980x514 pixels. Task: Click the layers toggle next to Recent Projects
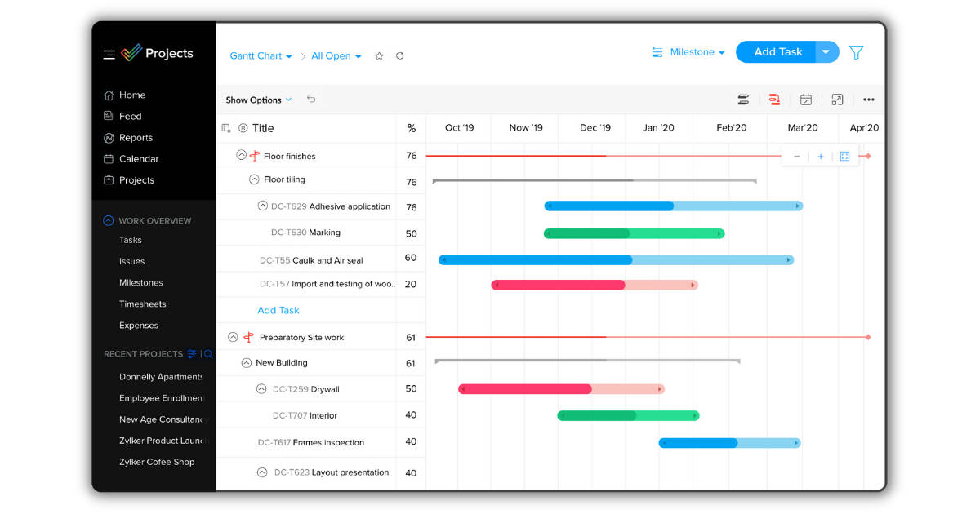pyautogui.click(x=192, y=352)
